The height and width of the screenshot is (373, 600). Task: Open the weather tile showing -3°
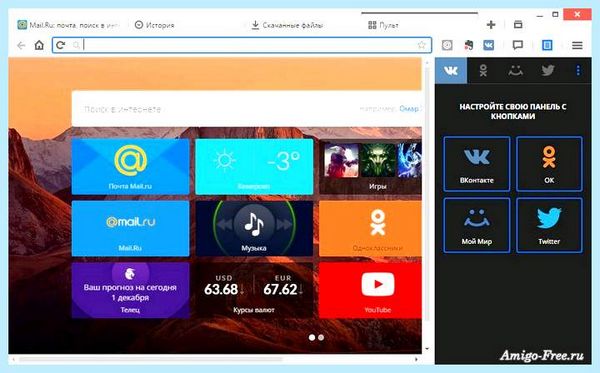tap(254, 166)
